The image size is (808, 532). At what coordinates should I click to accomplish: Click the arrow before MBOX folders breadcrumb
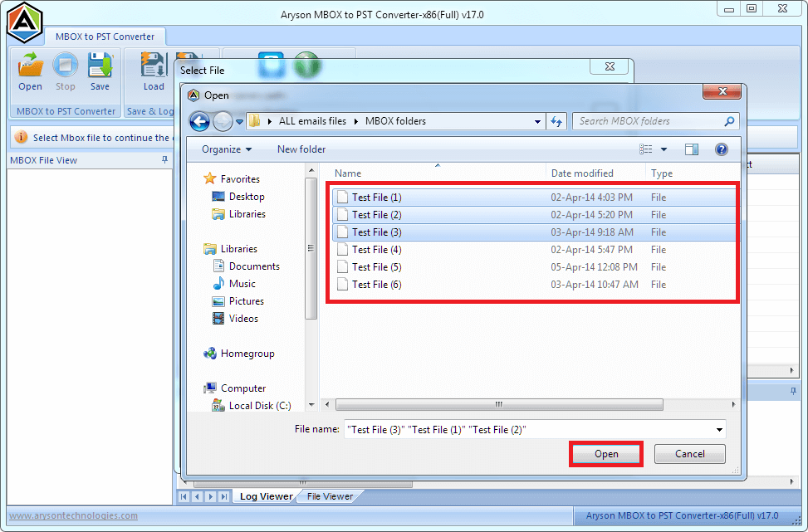coord(356,121)
